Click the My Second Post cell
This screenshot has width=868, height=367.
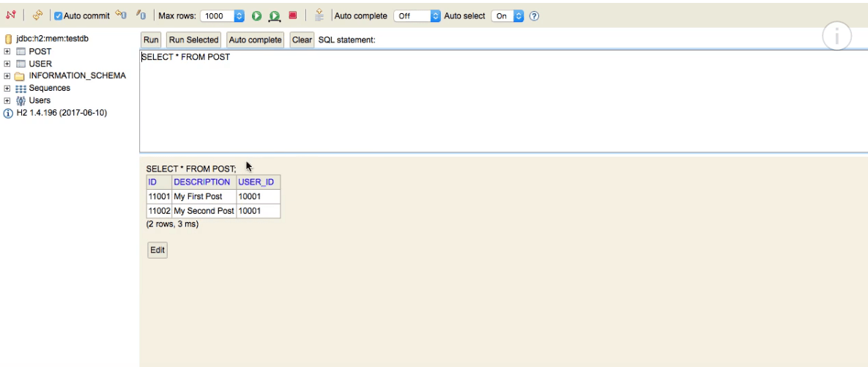click(x=204, y=211)
